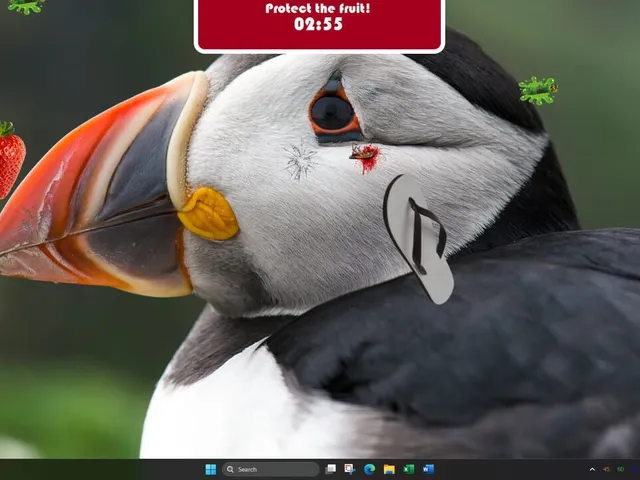Click the flip-flop swatter
The image size is (640, 480).
[418, 239]
